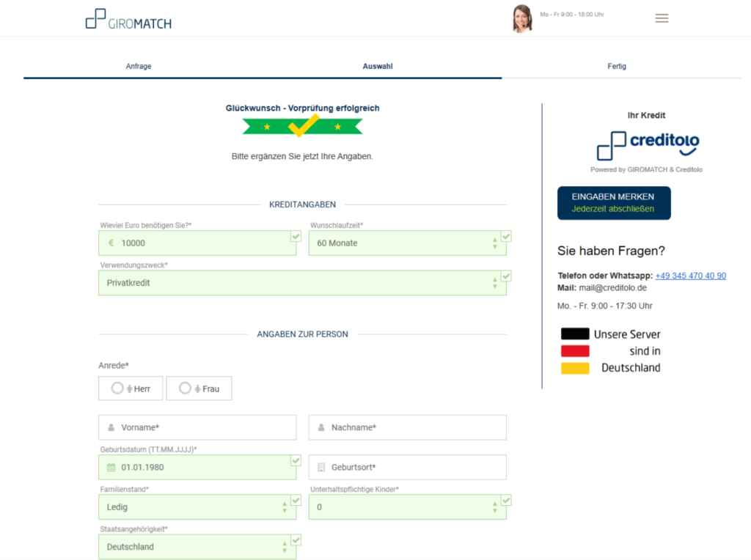Click the validation checkmark beside Unterhaltspflichtige Kinder

coord(506,500)
